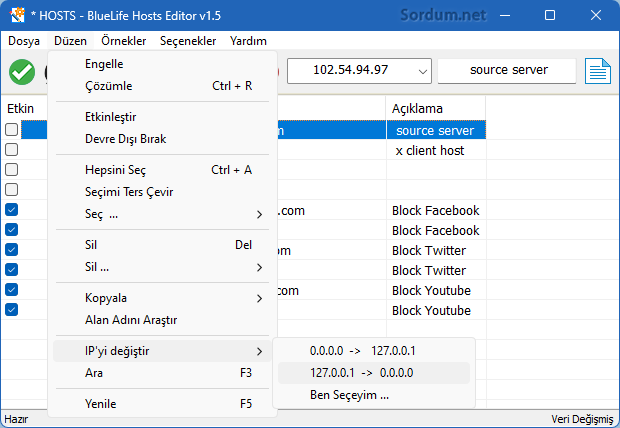Click the Açıklama column header

(x=436, y=108)
